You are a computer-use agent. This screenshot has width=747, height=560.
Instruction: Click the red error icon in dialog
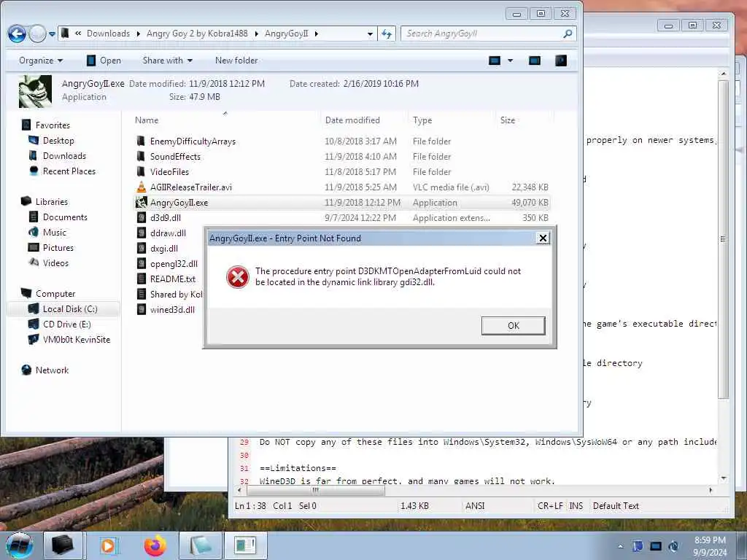237,276
